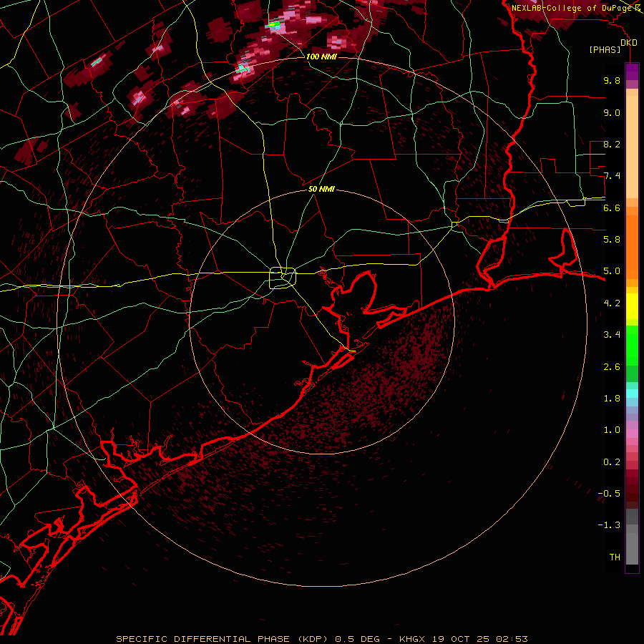Click the Specific Differential Phase caption text
644x644 pixels.
pyautogui.click(x=321, y=639)
